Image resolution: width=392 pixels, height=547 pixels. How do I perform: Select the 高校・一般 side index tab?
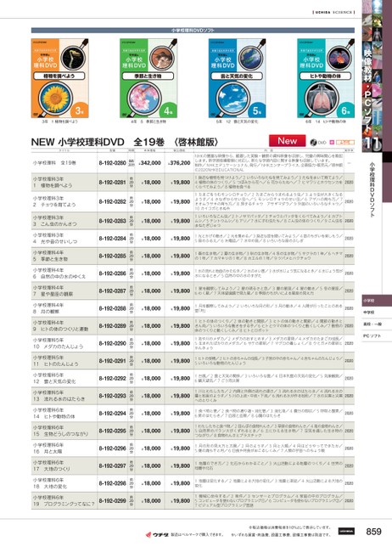point(377,324)
